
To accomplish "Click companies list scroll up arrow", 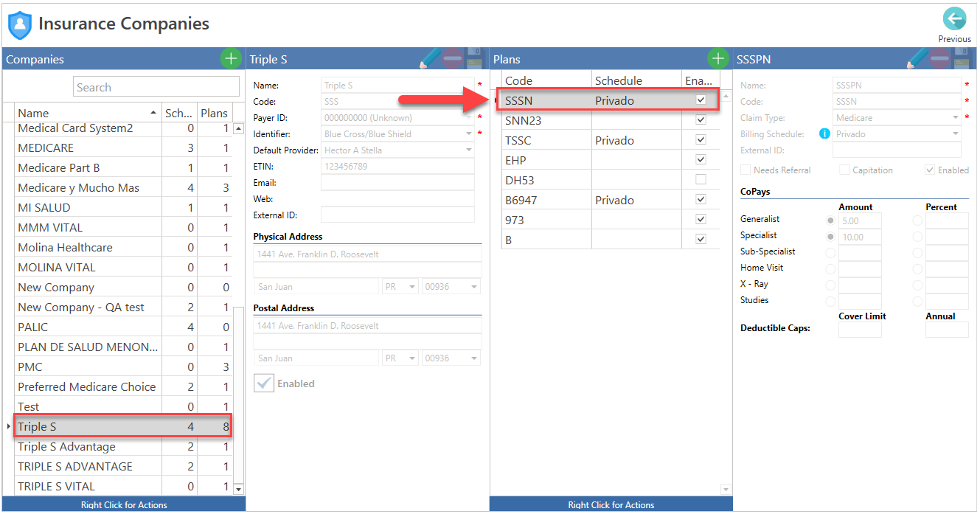I will tap(238, 128).
